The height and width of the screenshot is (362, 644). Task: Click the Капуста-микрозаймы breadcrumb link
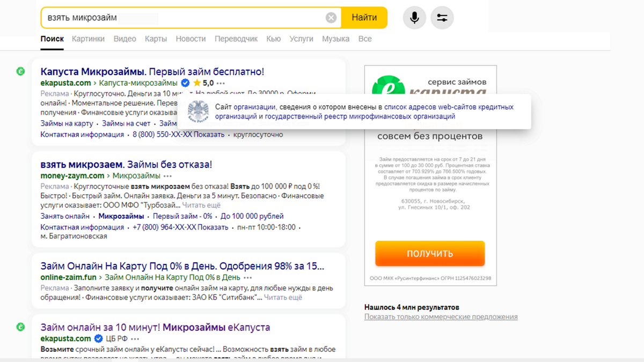[x=138, y=83]
